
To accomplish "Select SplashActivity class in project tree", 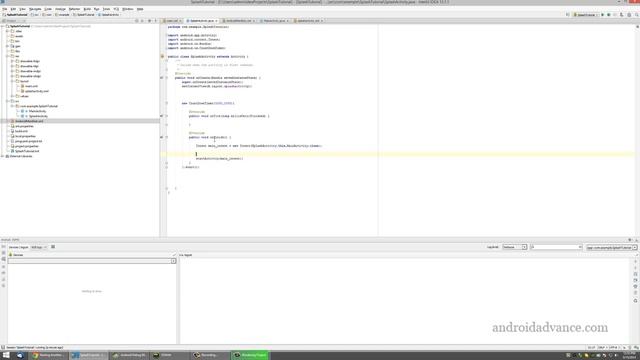I will (x=38, y=116).
